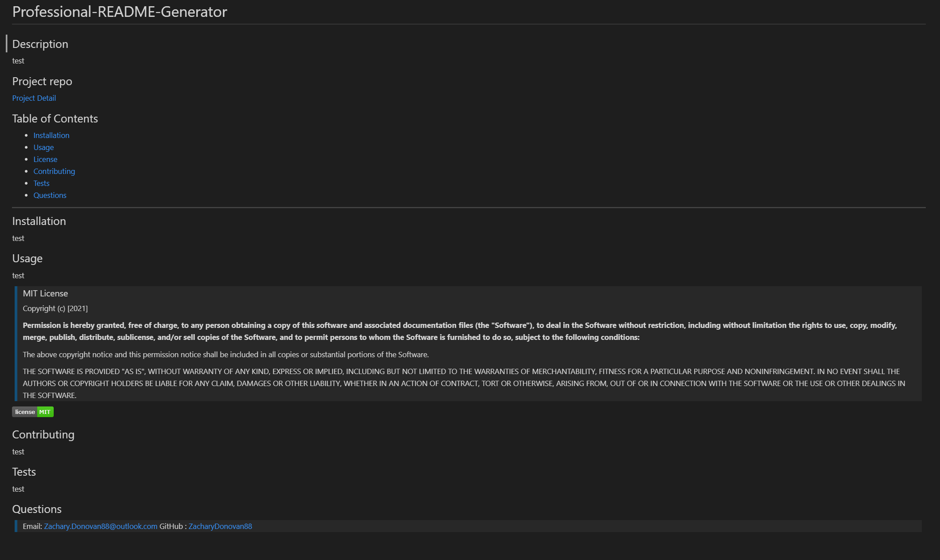This screenshot has height=560, width=940.
Task: Click the Installation link in Table of Contents
Action: (x=51, y=135)
